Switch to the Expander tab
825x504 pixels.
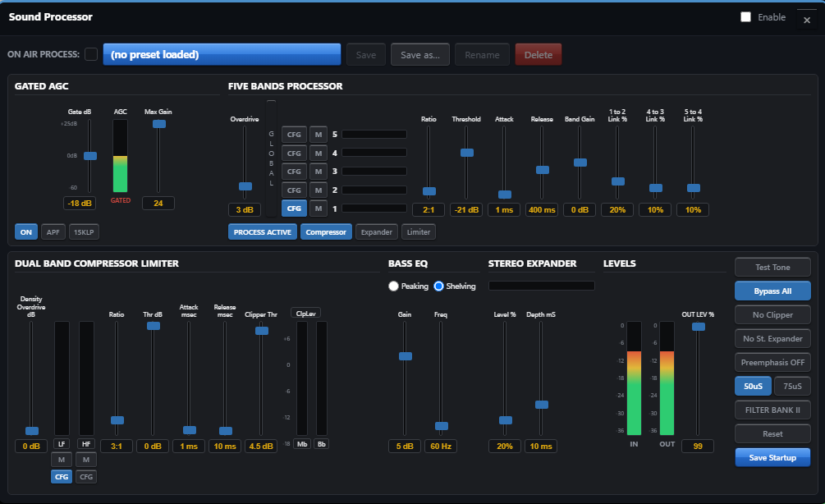[x=377, y=232]
